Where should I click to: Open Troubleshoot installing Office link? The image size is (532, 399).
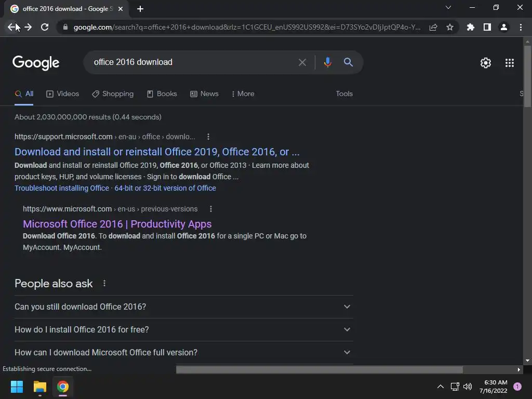pyautogui.click(x=62, y=188)
